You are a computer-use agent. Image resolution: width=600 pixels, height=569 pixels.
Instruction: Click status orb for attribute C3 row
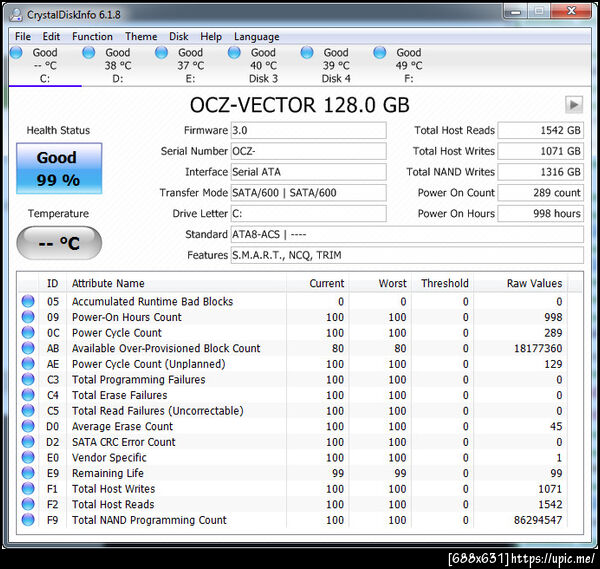tap(28, 380)
